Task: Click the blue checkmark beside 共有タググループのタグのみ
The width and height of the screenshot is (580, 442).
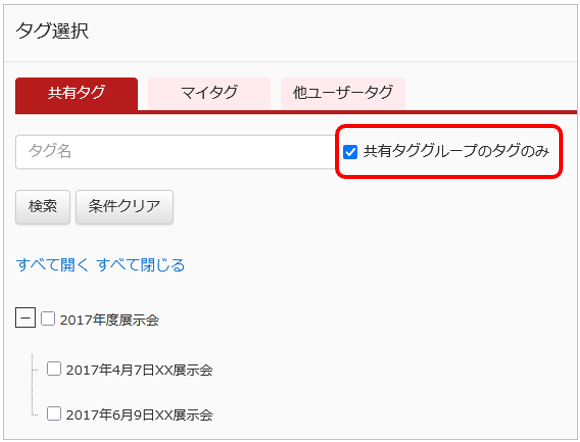Action: coord(350,152)
